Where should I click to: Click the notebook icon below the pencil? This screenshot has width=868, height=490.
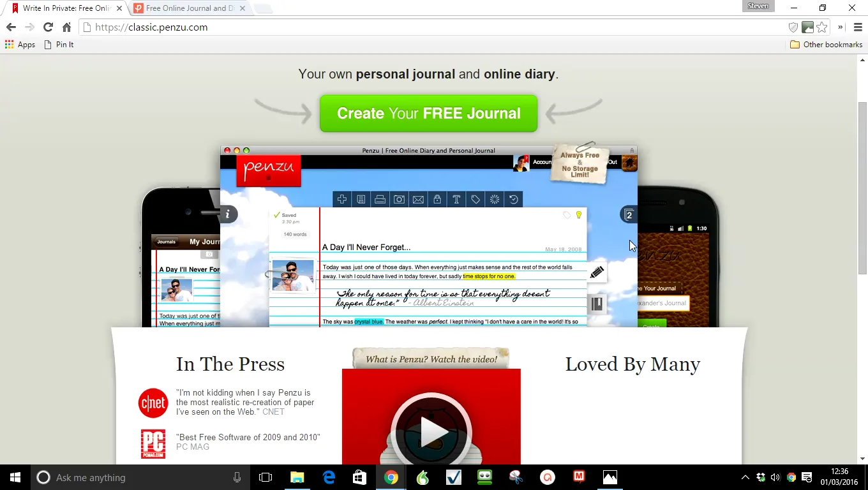[x=597, y=304]
